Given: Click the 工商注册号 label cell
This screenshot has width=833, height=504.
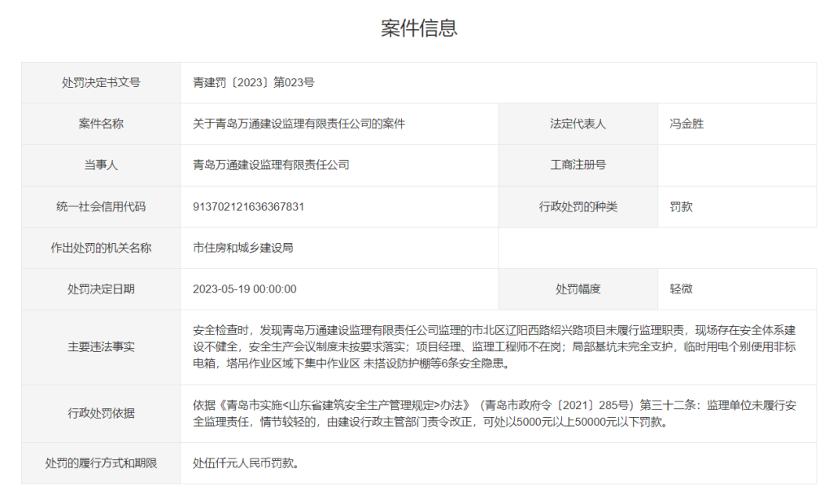Looking at the screenshot, I should (578, 165).
